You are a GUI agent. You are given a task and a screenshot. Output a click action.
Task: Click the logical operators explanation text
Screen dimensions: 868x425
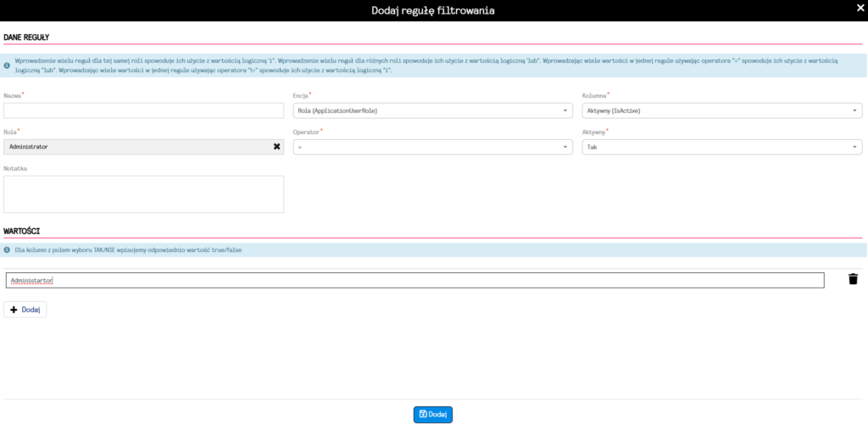tap(424, 66)
